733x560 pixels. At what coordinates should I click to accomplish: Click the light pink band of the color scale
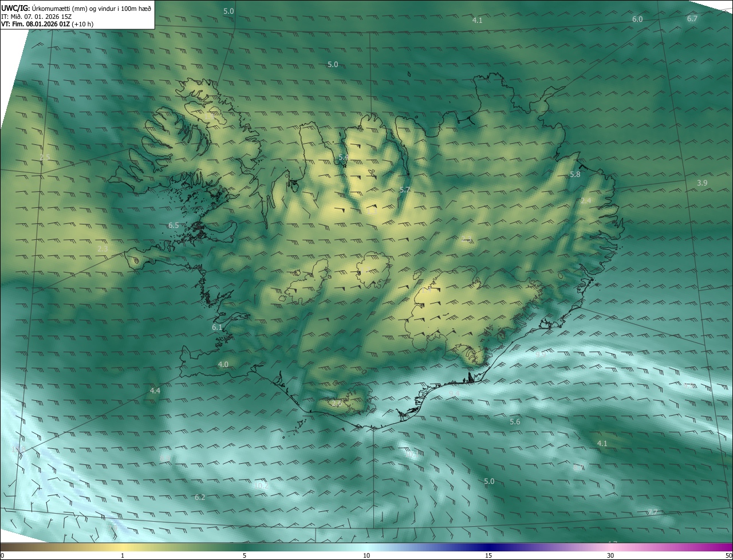(x=610, y=547)
